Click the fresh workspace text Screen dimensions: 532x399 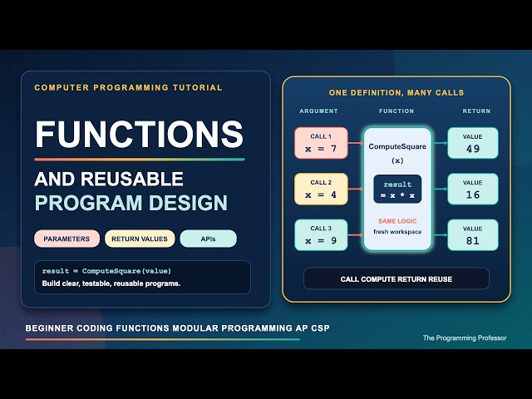pos(397,232)
